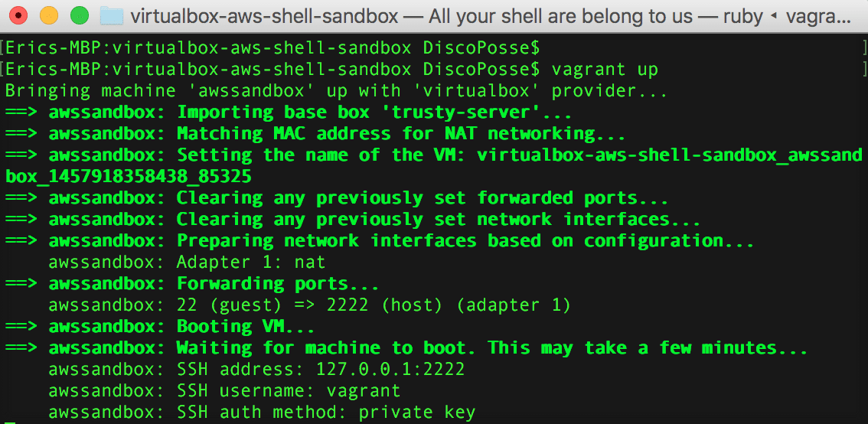
Task: Click the typed 'vagrant up' command
Action: tap(605, 70)
